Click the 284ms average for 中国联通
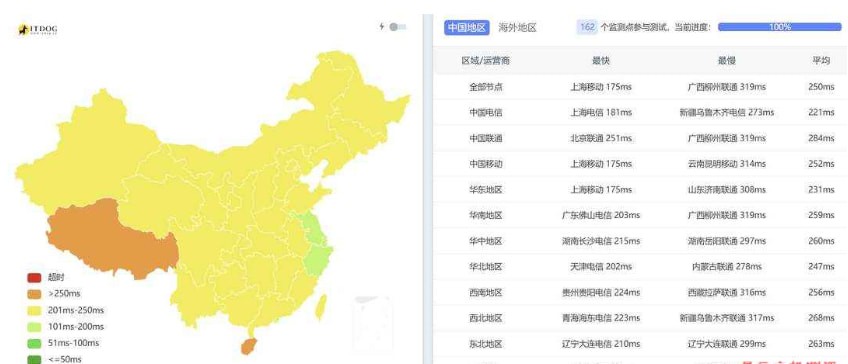 click(821, 138)
